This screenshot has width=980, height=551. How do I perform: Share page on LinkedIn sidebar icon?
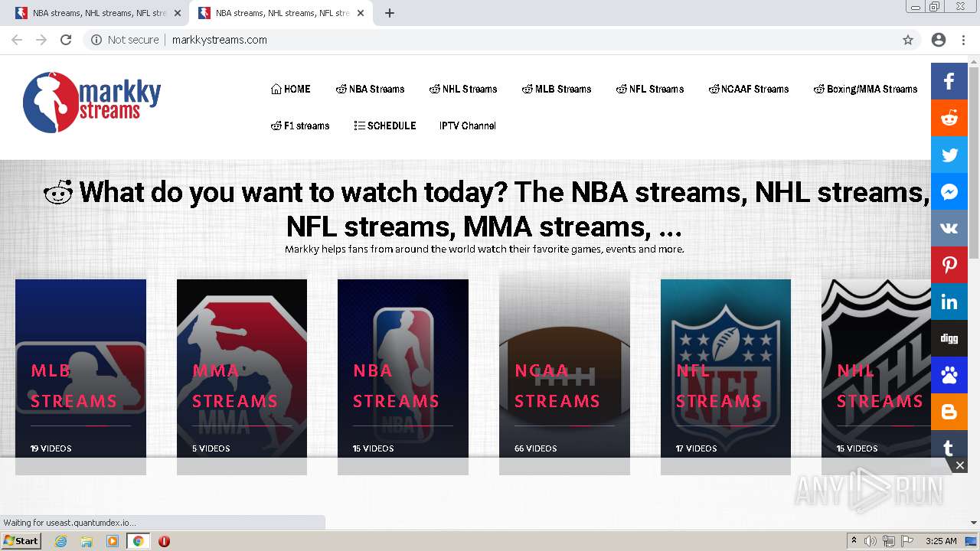949,302
